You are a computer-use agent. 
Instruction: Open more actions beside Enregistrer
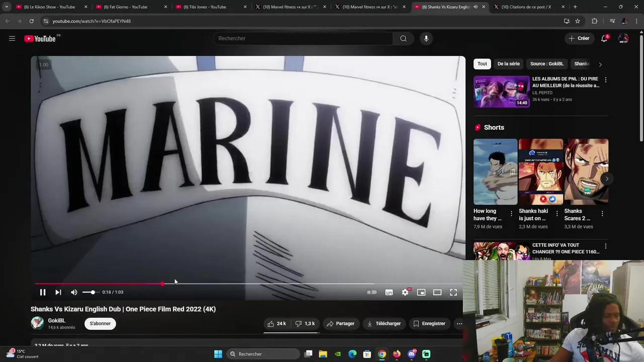(x=459, y=324)
